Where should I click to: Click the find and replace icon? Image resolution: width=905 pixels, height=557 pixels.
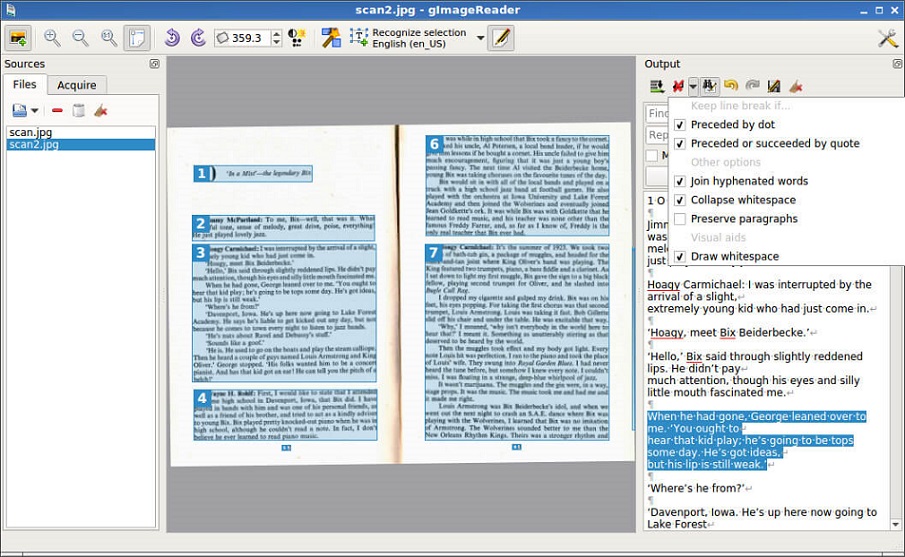tap(710, 87)
